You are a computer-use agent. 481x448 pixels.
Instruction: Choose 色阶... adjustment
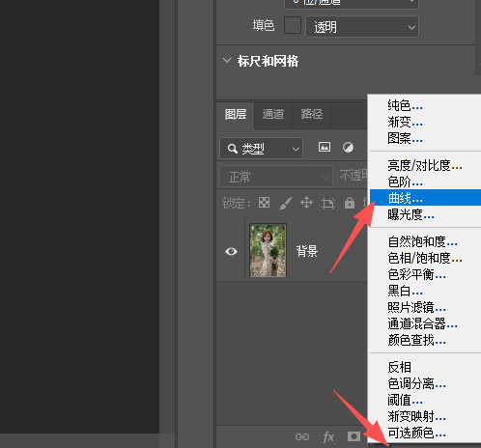tap(425, 182)
